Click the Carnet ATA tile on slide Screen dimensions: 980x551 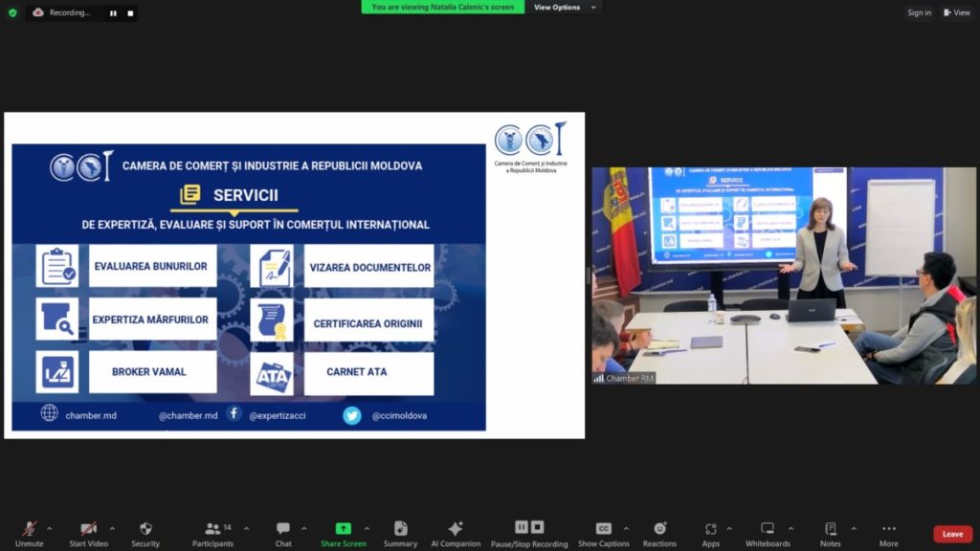[368, 373]
